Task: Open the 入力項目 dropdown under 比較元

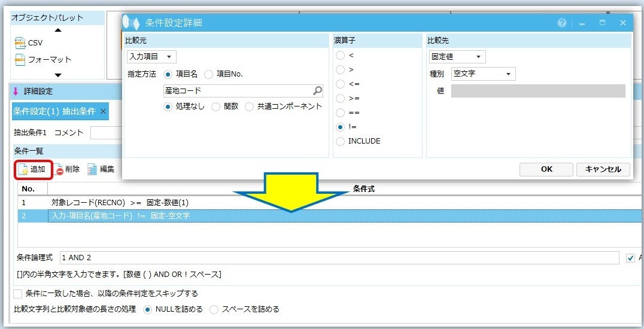Action: tap(151, 57)
